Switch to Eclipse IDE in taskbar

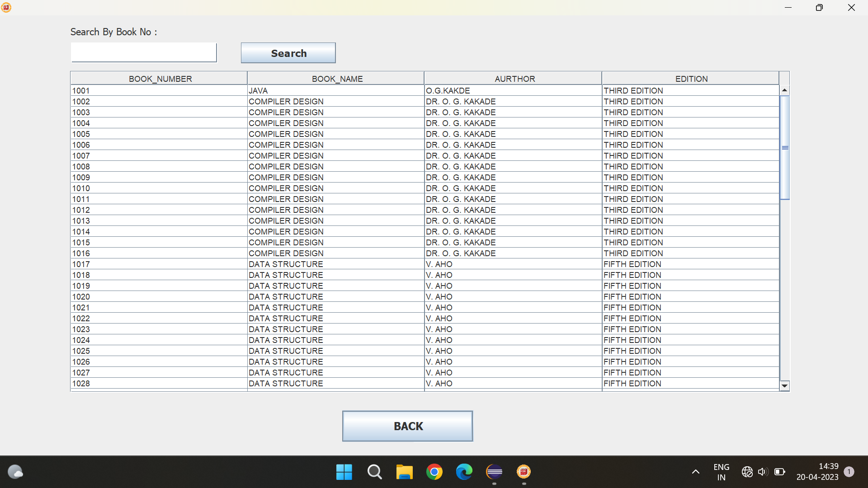(x=494, y=472)
